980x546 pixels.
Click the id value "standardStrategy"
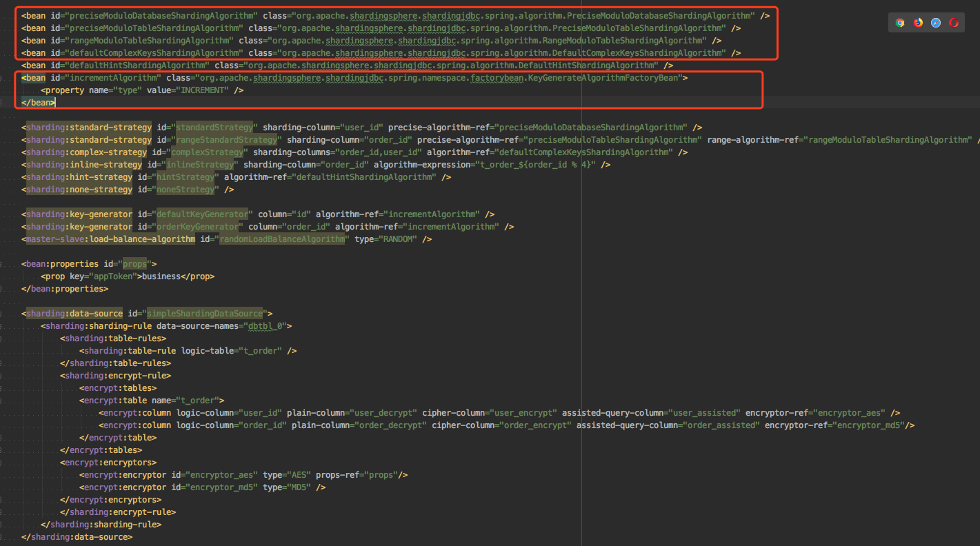click(x=214, y=128)
